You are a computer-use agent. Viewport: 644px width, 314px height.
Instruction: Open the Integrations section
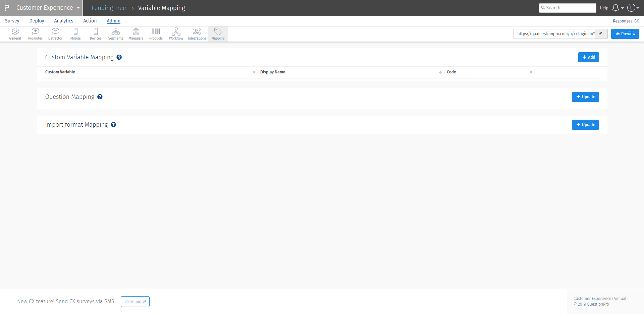click(x=197, y=34)
